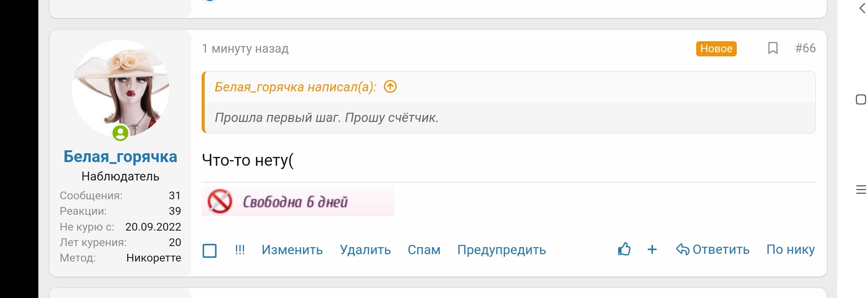Click the По нику link
The width and height of the screenshot is (868, 298).
(790, 249)
